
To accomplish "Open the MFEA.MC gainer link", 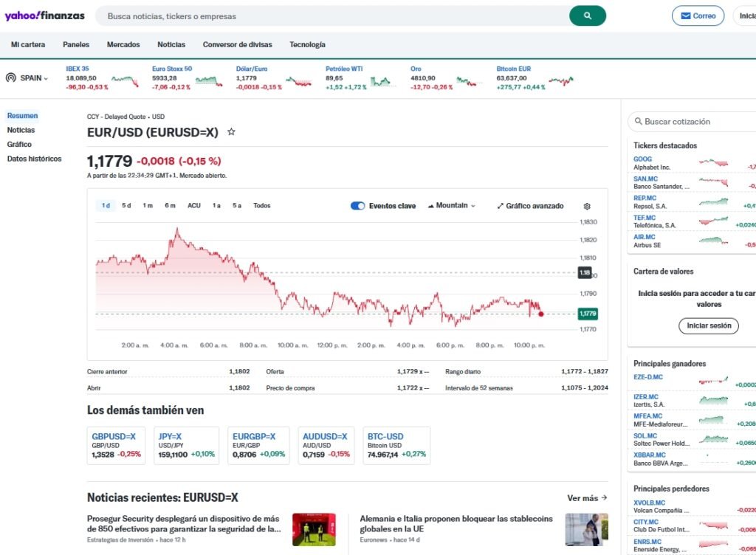I will (x=647, y=416).
